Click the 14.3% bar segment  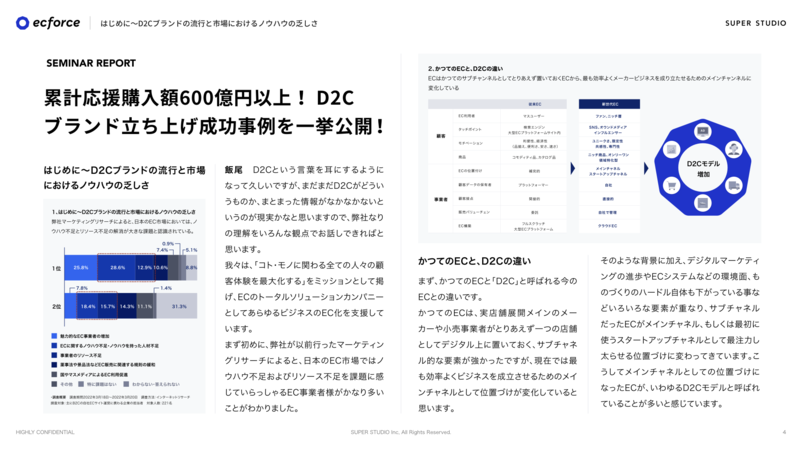coord(127,306)
